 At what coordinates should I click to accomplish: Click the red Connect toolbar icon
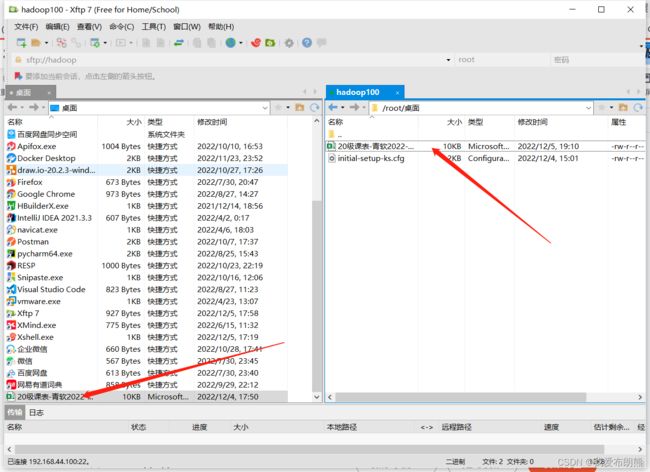tap(61, 43)
